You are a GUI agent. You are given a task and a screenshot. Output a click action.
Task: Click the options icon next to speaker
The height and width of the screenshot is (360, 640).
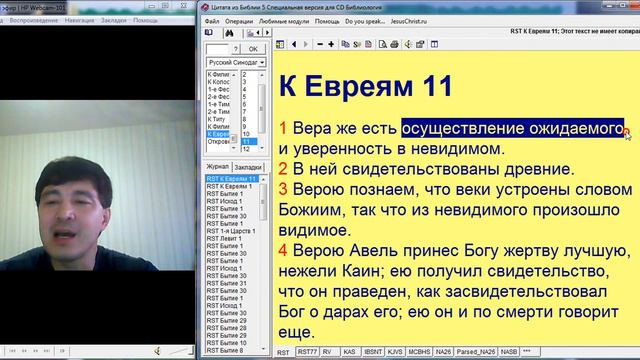(x=420, y=44)
